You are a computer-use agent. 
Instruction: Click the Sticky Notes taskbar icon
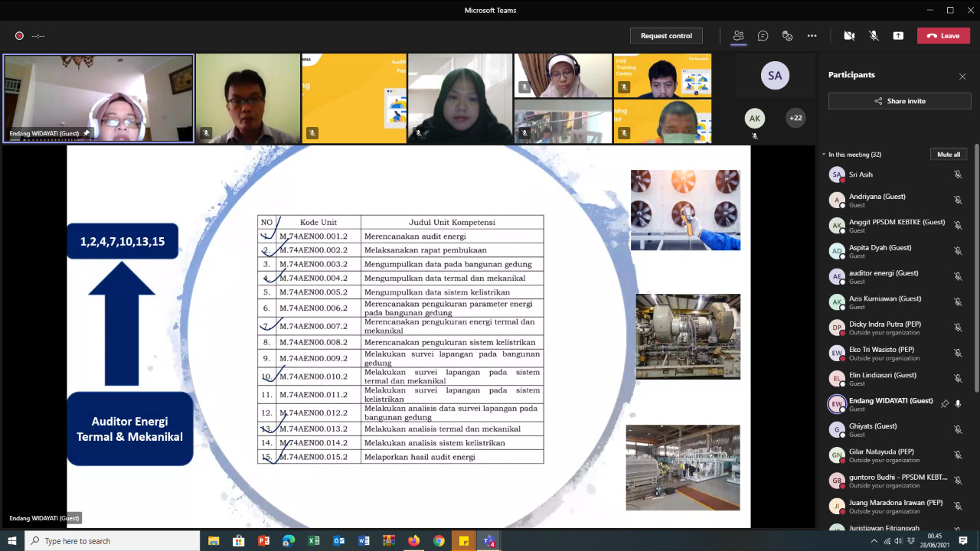[x=464, y=541]
